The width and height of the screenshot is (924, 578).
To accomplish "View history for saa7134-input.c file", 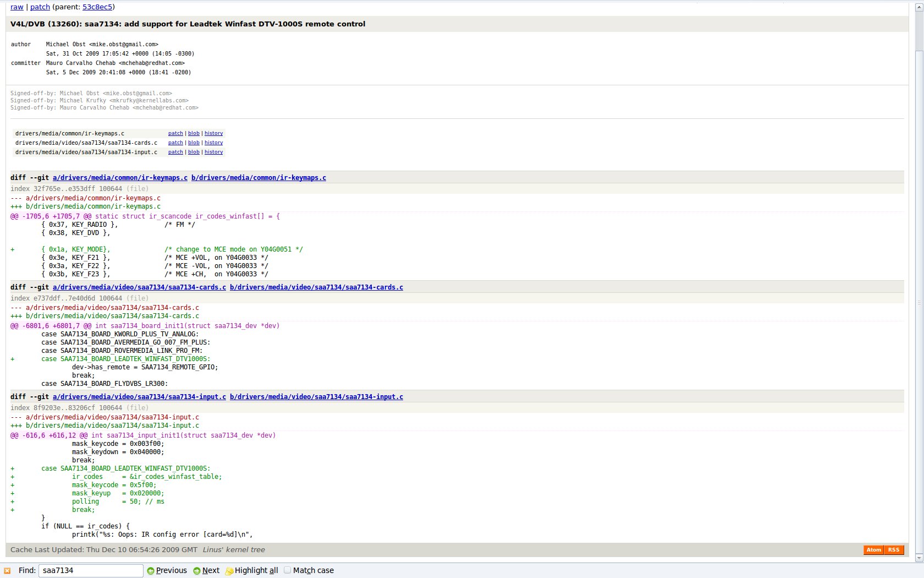I will tap(213, 152).
